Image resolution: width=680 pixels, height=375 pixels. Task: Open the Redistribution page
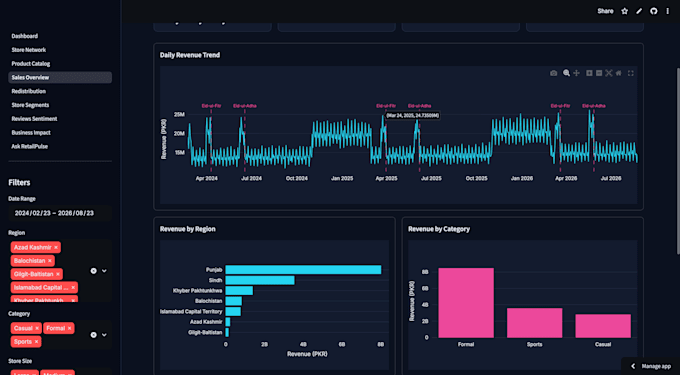60,91
